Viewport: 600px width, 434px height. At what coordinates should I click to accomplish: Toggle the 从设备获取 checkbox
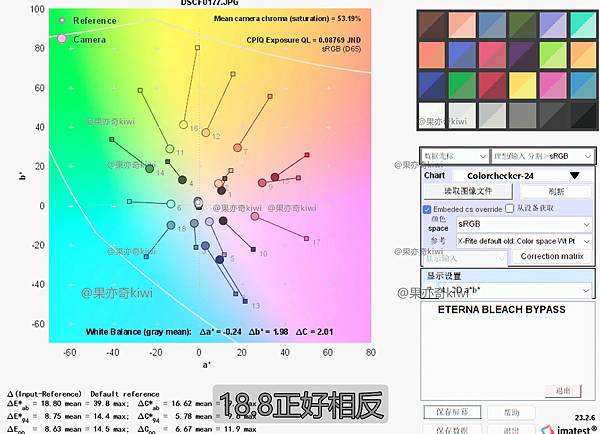pos(509,208)
